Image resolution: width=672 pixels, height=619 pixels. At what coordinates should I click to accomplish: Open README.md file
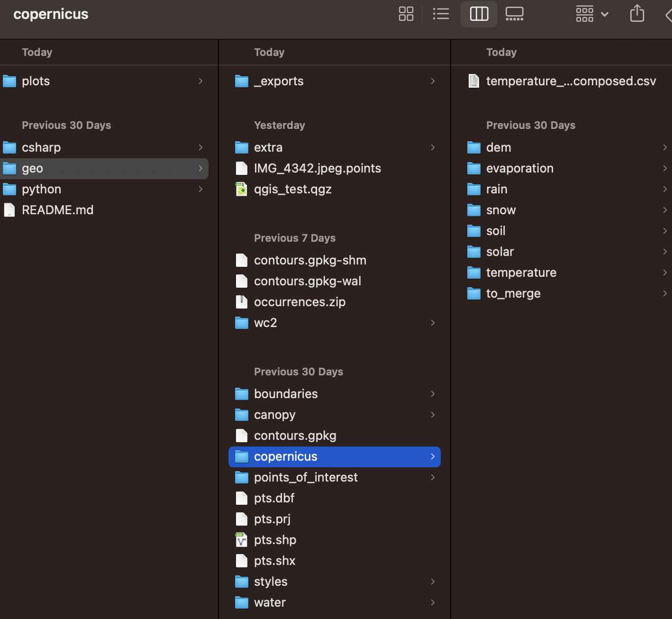point(57,210)
